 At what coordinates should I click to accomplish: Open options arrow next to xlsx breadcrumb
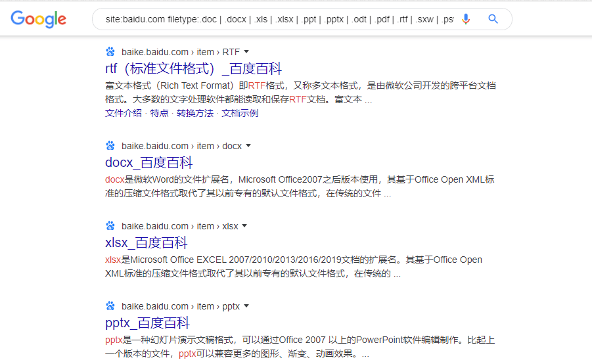coord(245,226)
